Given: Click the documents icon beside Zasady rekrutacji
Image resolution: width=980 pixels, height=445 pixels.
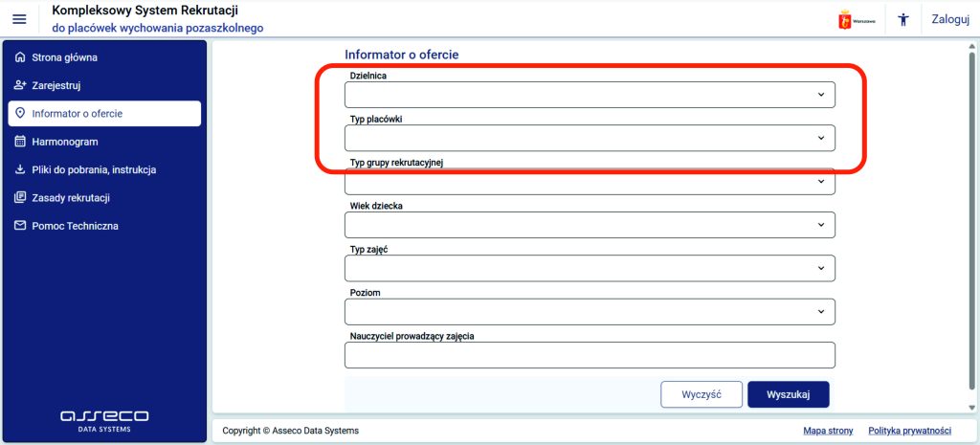Looking at the screenshot, I should coord(19,197).
